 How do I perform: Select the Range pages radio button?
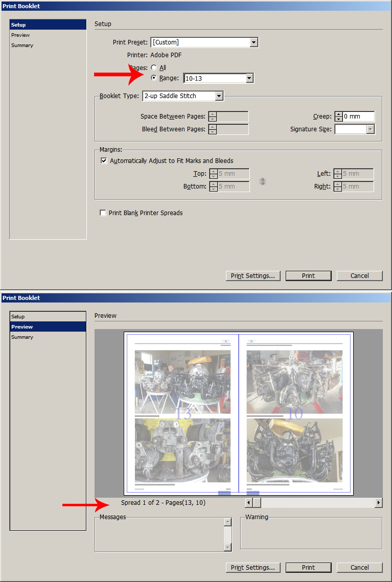point(154,78)
